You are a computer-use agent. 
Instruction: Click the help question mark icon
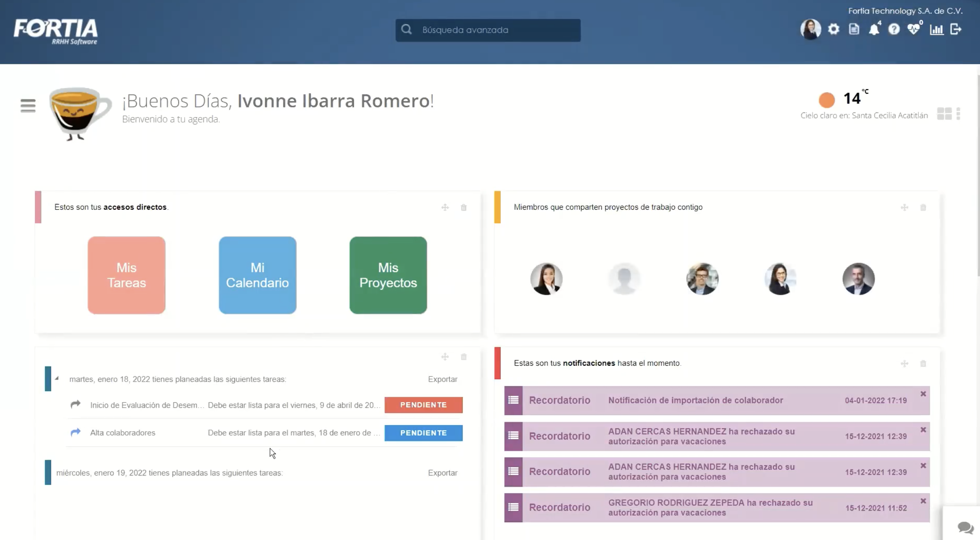(x=893, y=29)
